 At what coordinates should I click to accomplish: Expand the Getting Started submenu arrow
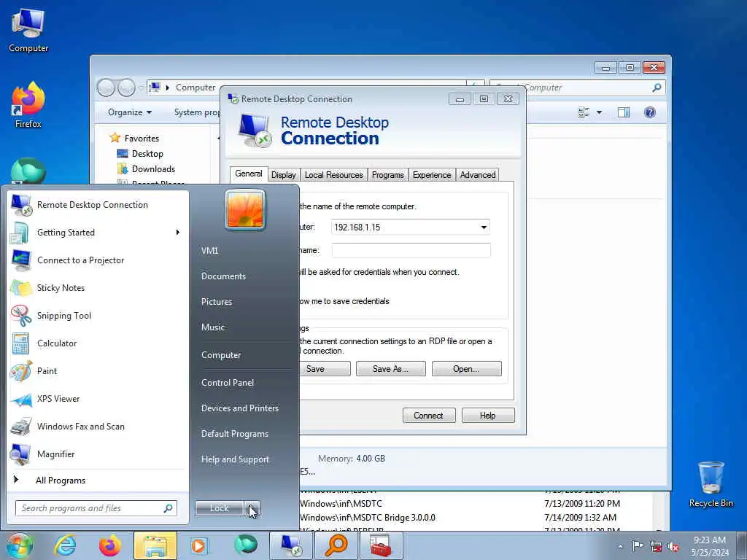177,233
